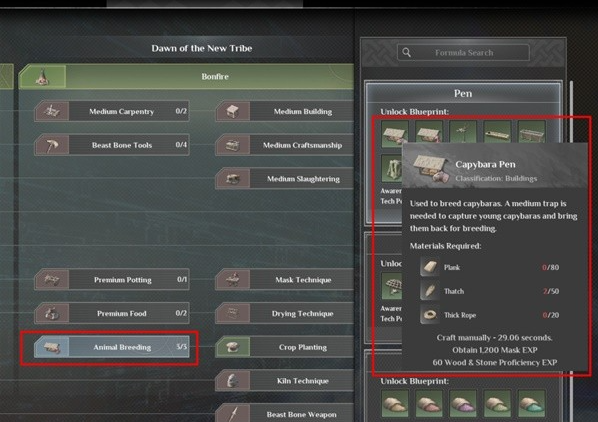Select the Premium Food node
The image size is (598, 422).
coord(112,313)
